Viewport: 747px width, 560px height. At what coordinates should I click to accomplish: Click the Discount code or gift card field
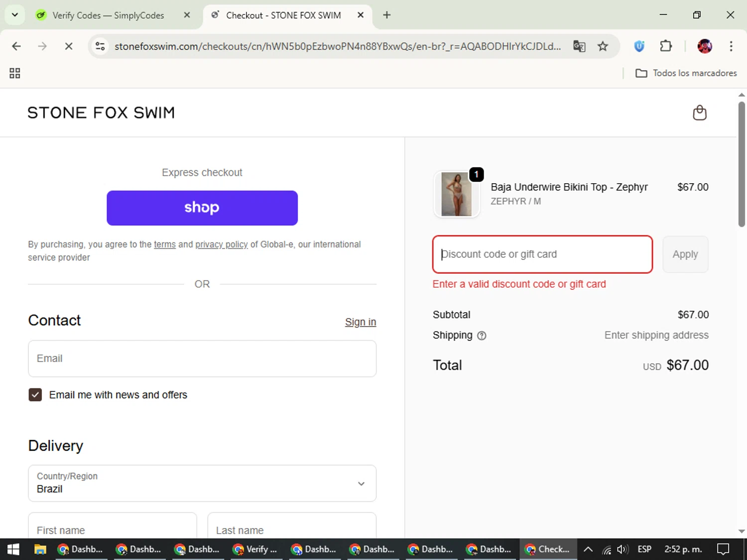point(543,254)
